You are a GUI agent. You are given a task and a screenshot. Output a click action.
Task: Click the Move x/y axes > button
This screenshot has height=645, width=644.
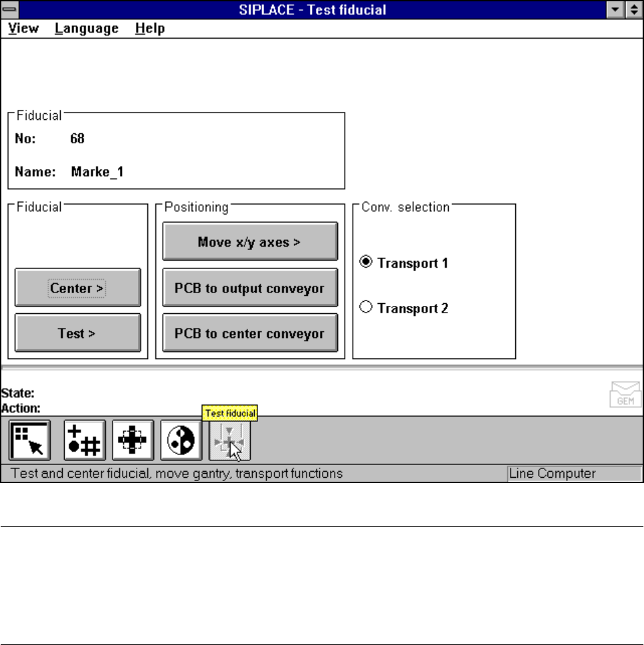click(250, 241)
